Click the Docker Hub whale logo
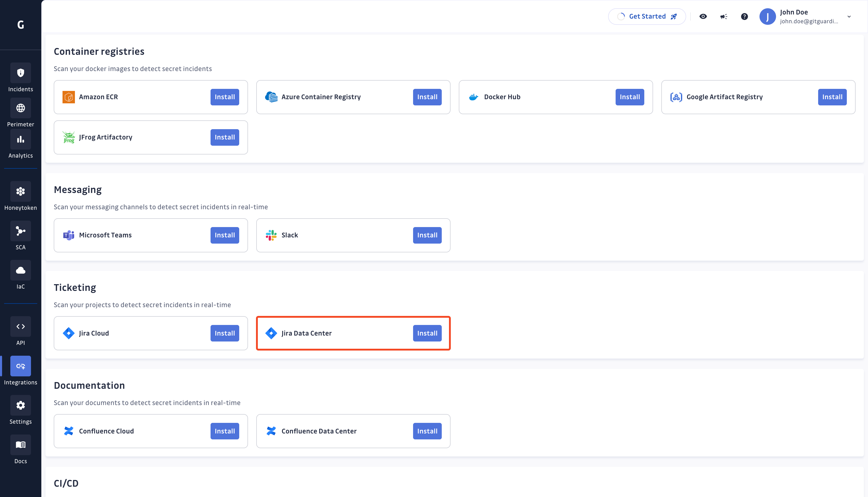This screenshot has width=868, height=497. (x=474, y=97)
